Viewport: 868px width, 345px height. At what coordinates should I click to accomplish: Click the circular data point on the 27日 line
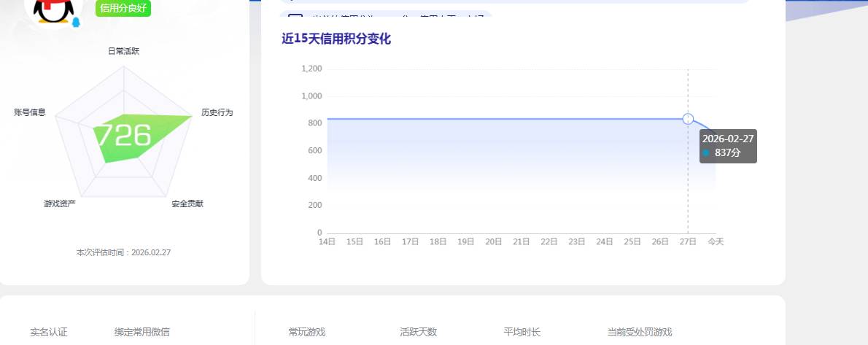[688, 118]
